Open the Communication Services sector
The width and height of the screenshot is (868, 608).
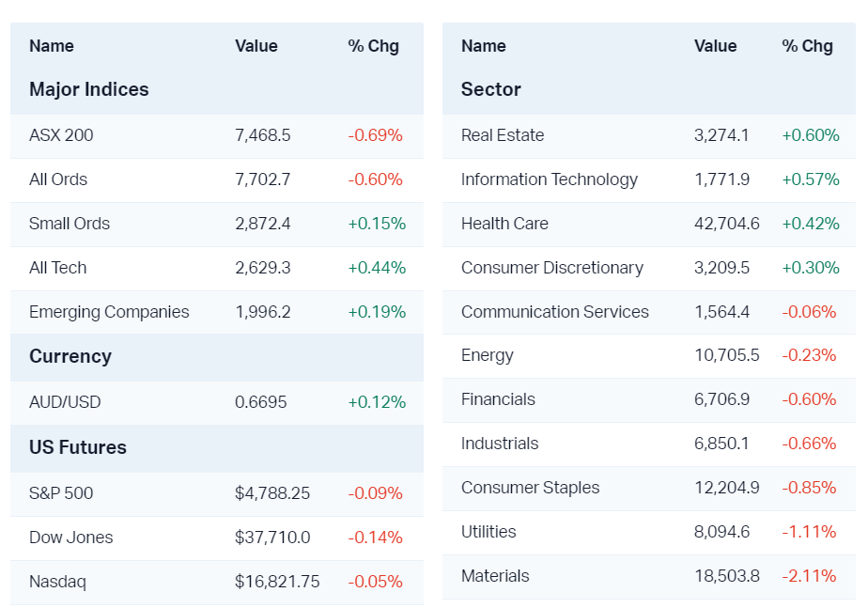tap(555, 312)
